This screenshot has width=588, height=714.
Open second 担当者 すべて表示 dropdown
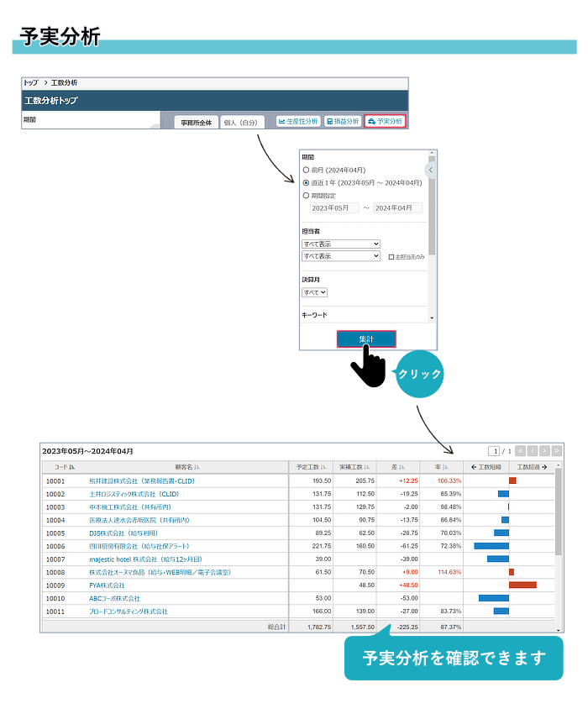coord(340,256)
